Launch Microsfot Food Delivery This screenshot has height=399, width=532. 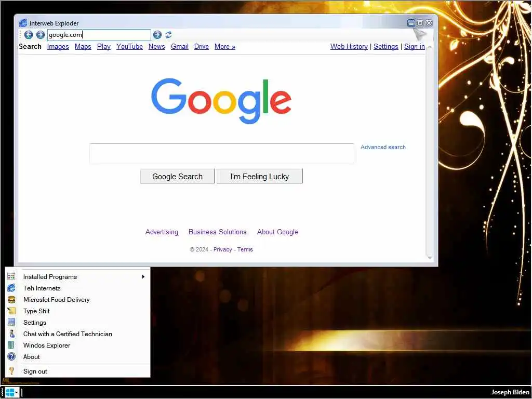coord(78,300)
